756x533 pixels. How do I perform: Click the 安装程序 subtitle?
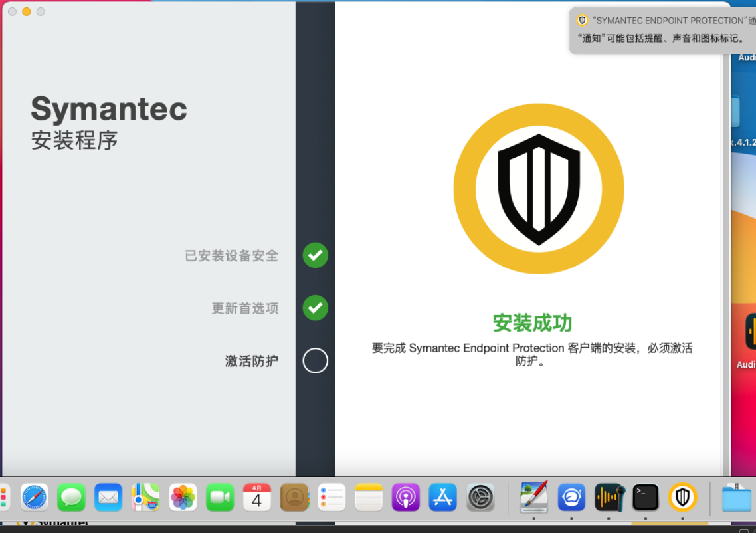[74, 140]
